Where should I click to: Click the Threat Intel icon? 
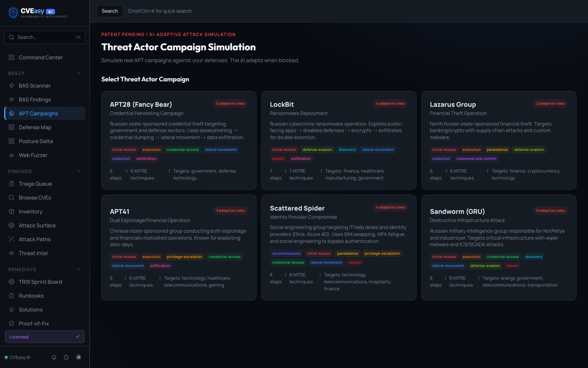11,253
